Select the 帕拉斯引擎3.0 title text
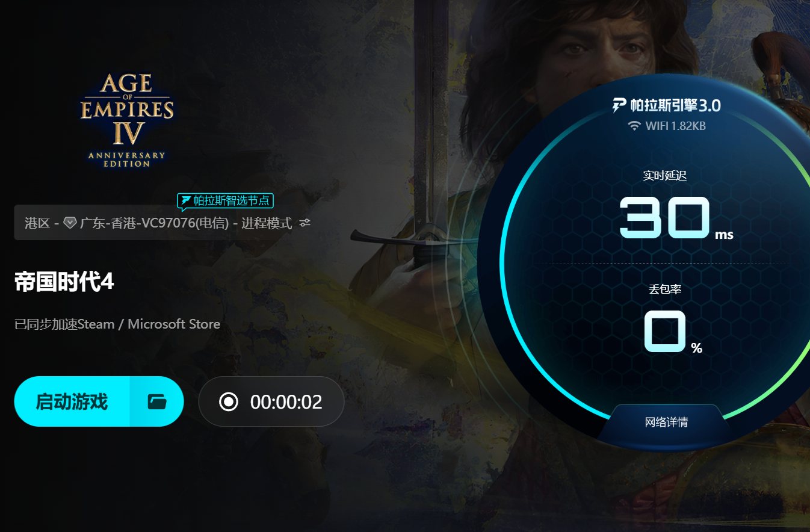 click(675, 106)
